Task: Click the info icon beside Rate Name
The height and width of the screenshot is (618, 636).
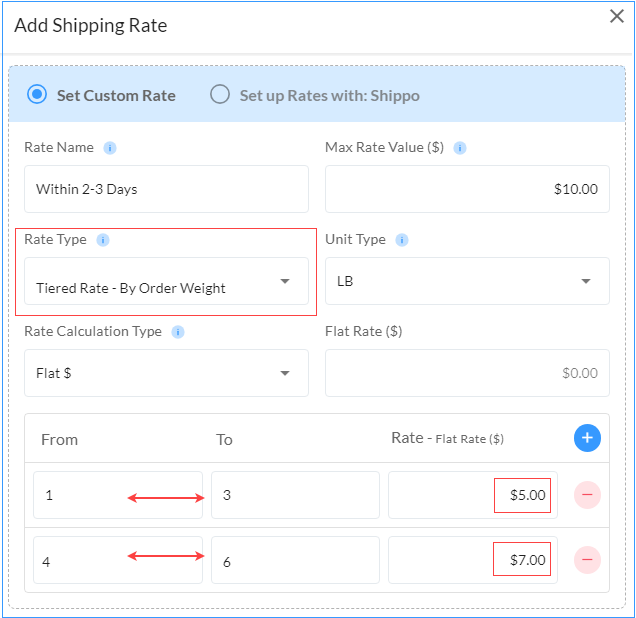Action: pos(110,148)
